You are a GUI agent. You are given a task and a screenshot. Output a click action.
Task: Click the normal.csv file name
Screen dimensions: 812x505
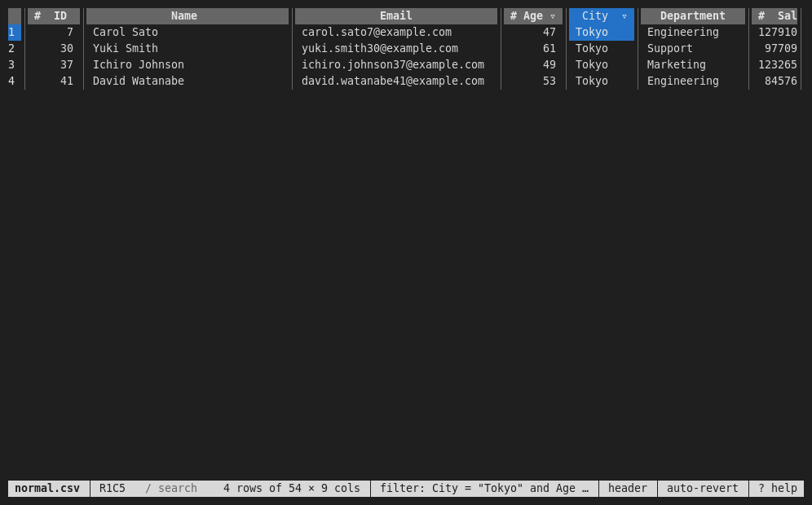pyautogui.click(x=47, y=489)
